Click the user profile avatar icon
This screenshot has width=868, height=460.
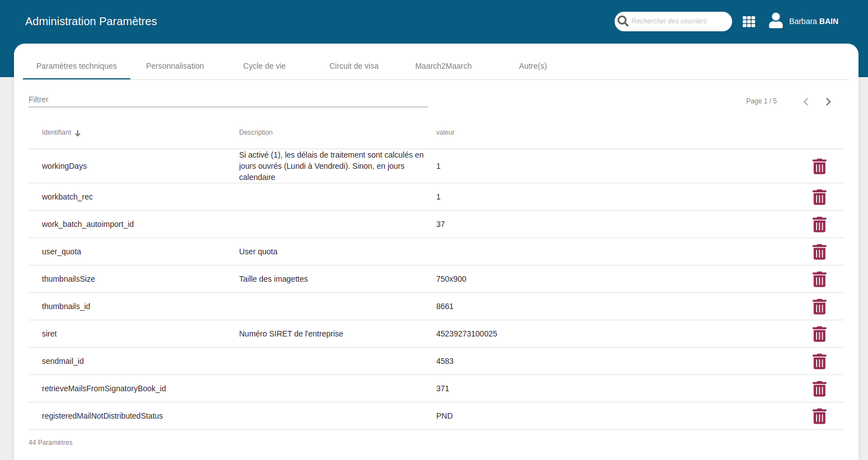776,21
